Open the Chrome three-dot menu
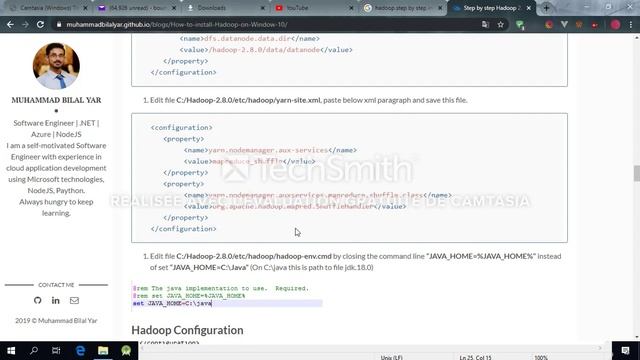Image resolution: width=640 pixels, height=360 pixels. point(631,24)
